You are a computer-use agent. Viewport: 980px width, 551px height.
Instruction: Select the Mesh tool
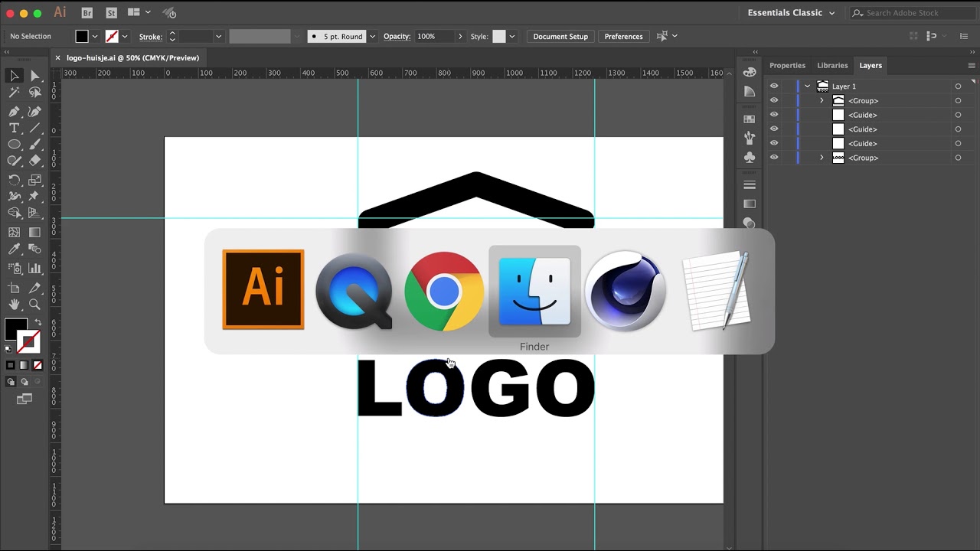[14, 232]
